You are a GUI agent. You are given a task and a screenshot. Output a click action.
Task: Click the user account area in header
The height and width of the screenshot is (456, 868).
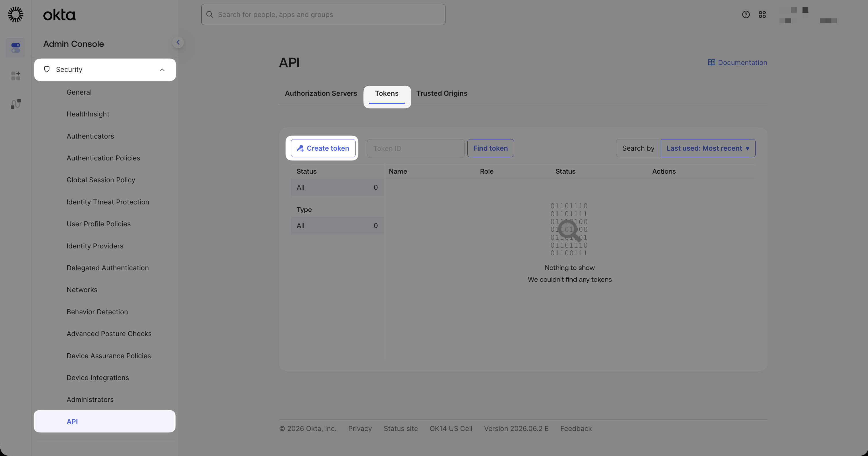point(808,15)
